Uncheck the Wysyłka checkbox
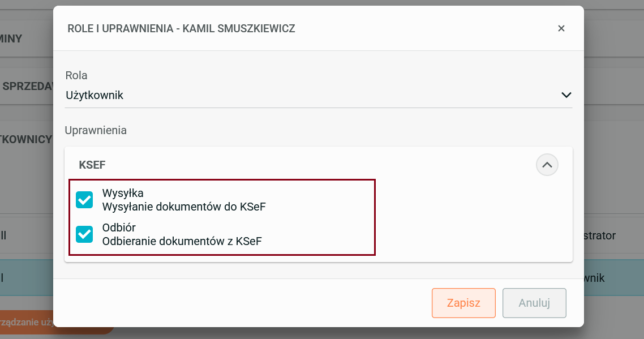The height and width of the screenshot is (339, 644). 84,200
